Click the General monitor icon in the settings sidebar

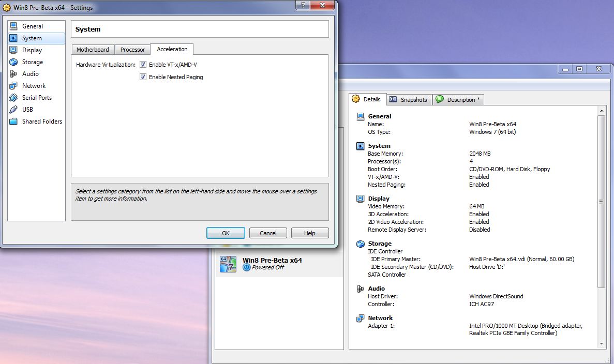coord(13,26)
